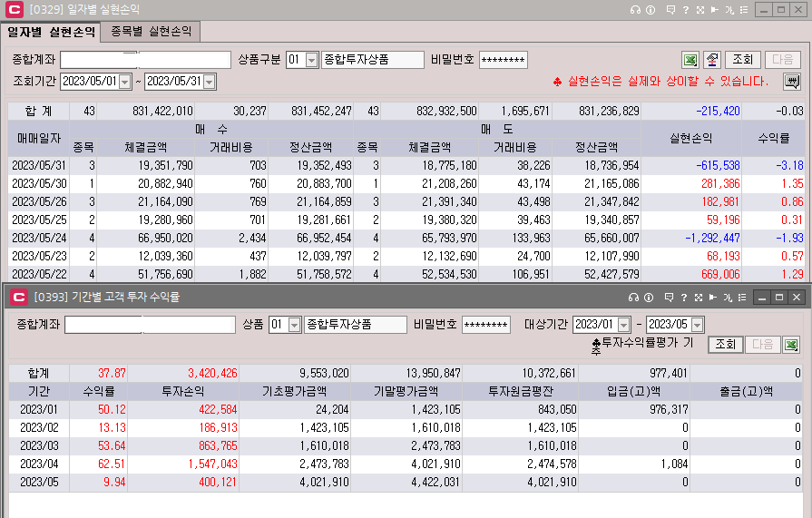The width and height of the screenshot is (812, 518).
Task: Click the 매매일자 column header
Action: click(x=39, y=138)
